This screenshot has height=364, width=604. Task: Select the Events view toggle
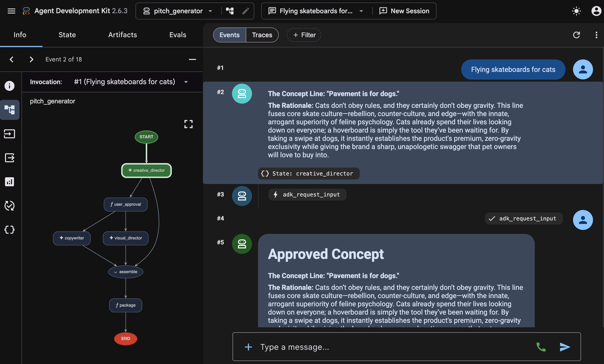tap(229, 35)
